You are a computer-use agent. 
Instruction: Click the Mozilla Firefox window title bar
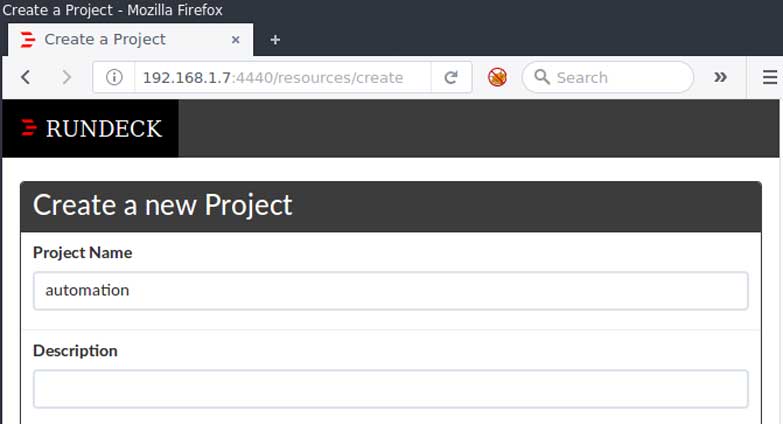400,10
